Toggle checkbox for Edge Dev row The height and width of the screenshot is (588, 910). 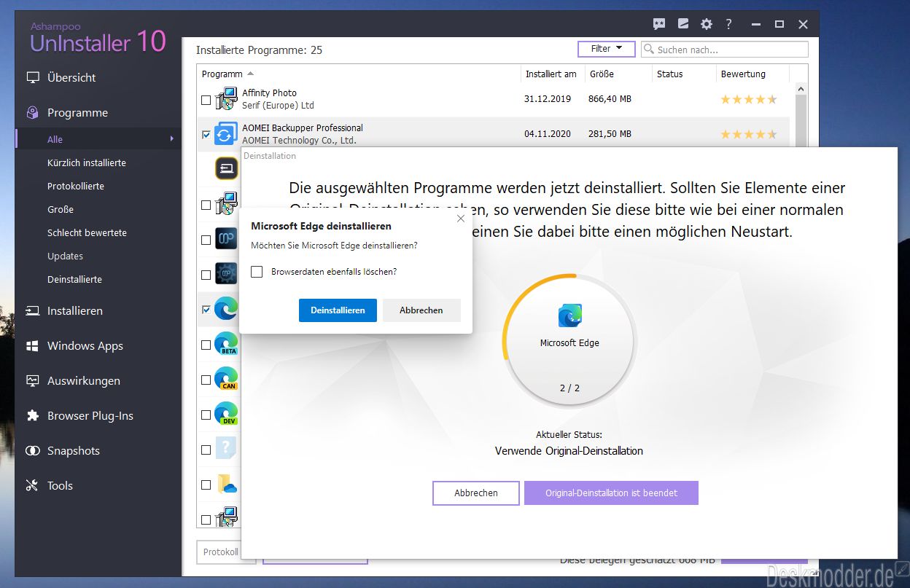click(206, 415)
